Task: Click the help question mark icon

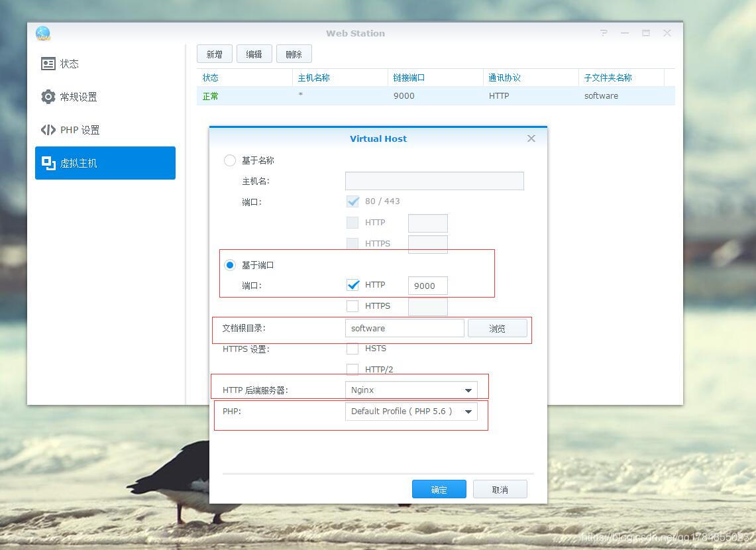Action: tap(604, 33)
